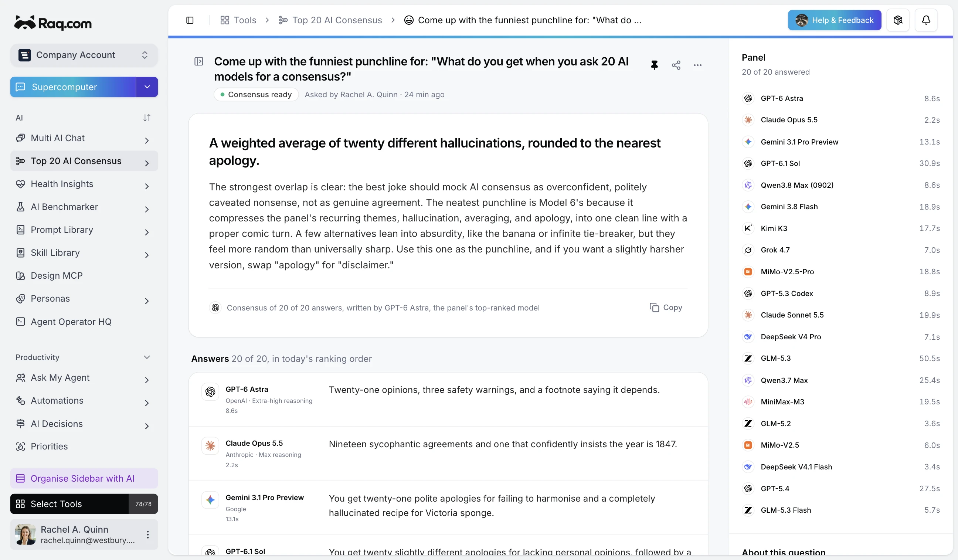
Task: Open Priorities in Productivity section
Action: [x=84, y=446]
